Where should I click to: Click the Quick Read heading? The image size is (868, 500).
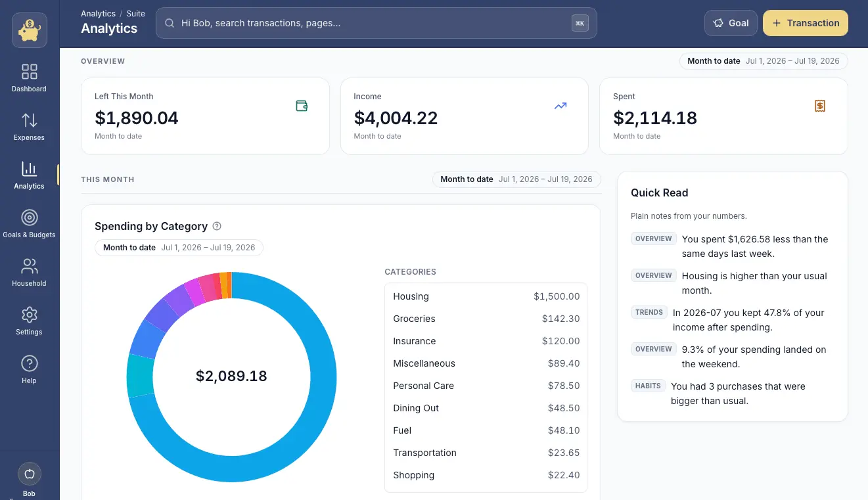[660, 193]
